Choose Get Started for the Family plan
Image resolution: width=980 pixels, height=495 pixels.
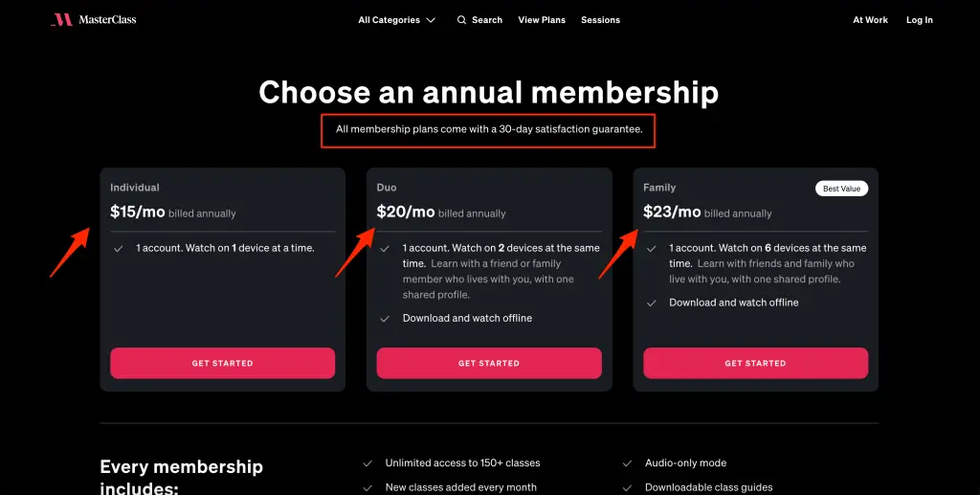[756, 363]
